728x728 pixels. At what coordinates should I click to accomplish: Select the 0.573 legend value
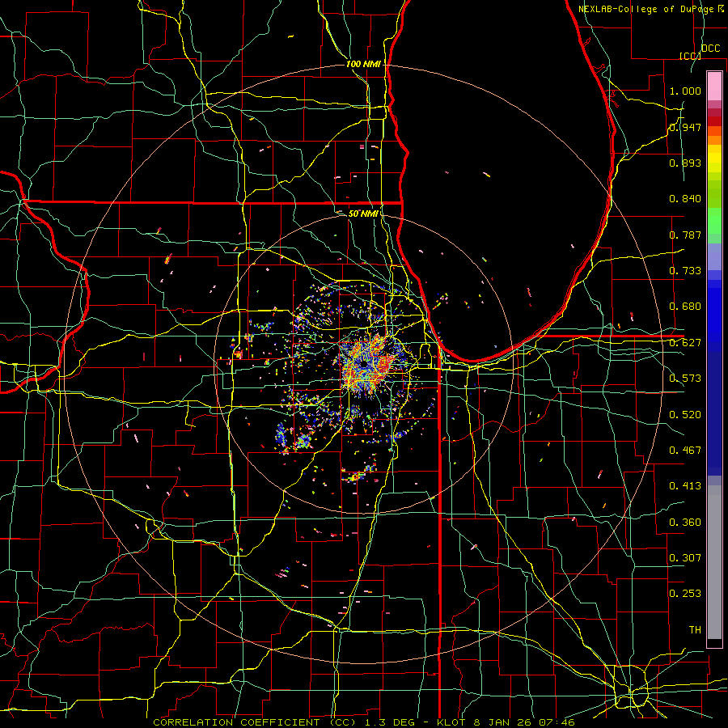685,379
